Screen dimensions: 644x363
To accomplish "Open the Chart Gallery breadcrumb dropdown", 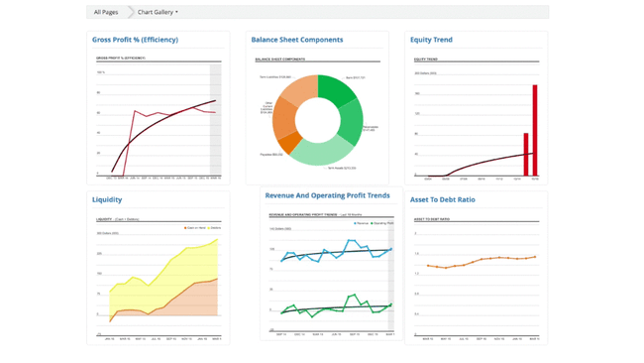I will pos(158,12).
